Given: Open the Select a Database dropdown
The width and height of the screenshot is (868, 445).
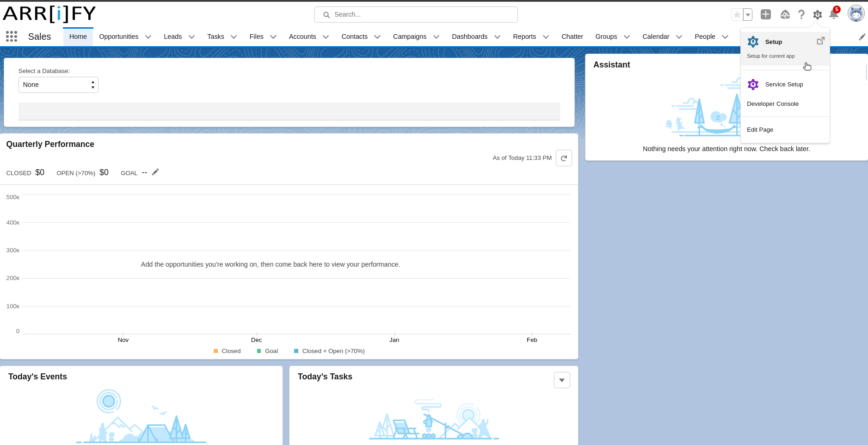Looking at the screenshot, I should (58, 85).
